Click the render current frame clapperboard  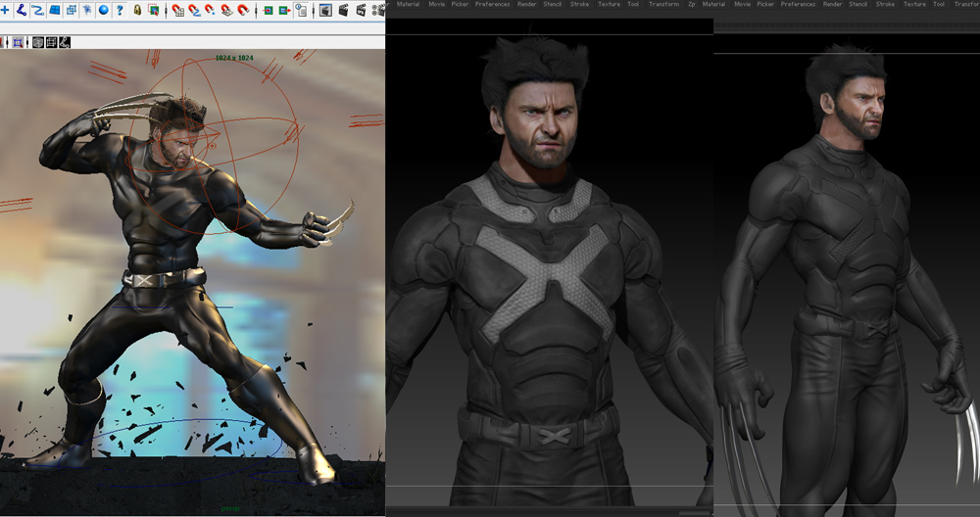pyautogui.click(x=343, y=10)
